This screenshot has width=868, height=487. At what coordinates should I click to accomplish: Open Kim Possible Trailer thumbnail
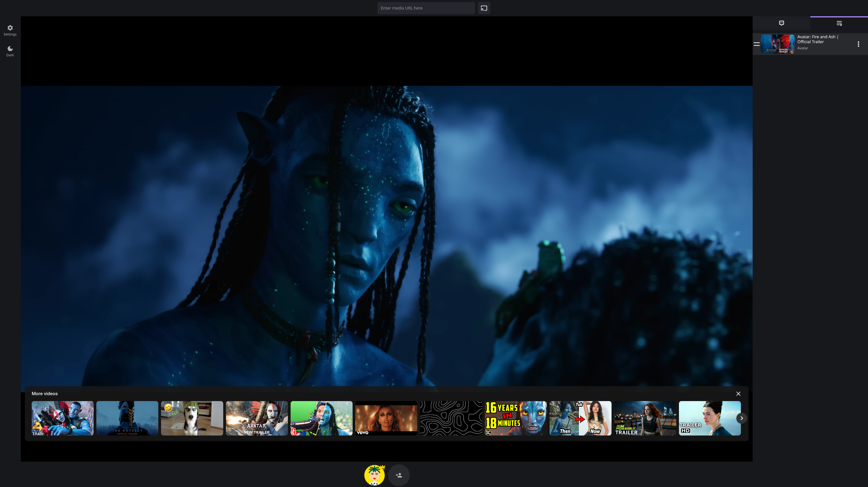(645, 418)
